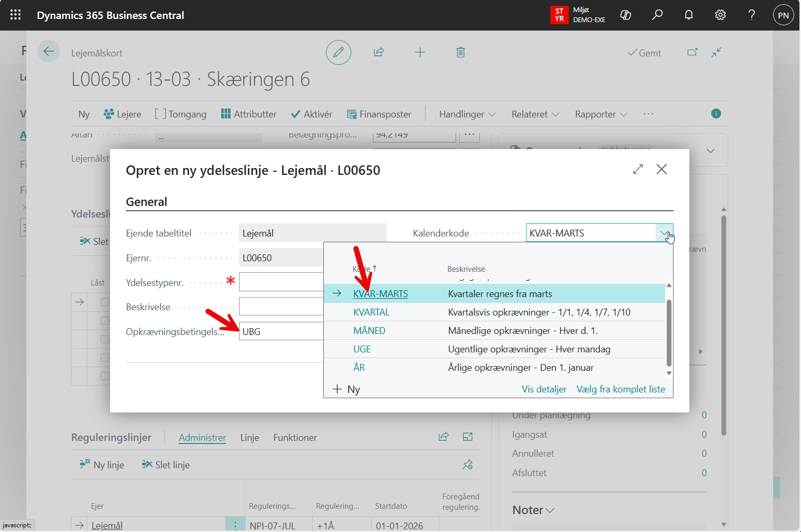
Task: Open row menu for Lejemål regulation line
Action: click(x=235, y=525)
